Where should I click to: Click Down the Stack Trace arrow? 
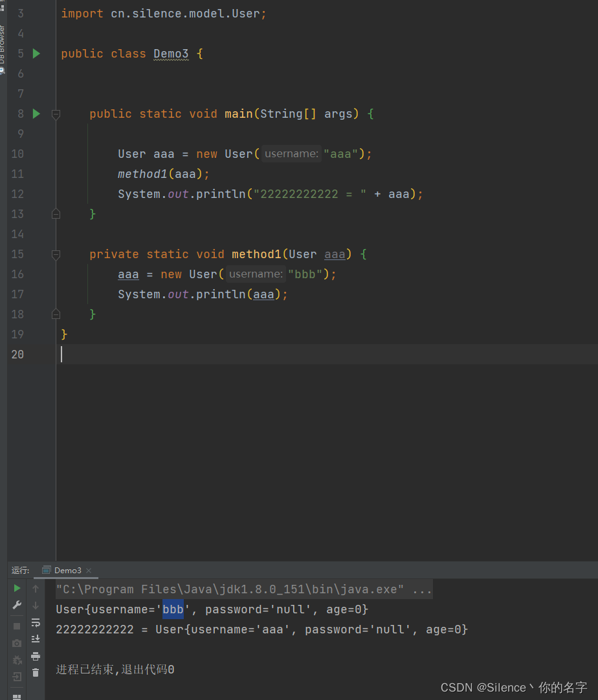tap(36, 606)
